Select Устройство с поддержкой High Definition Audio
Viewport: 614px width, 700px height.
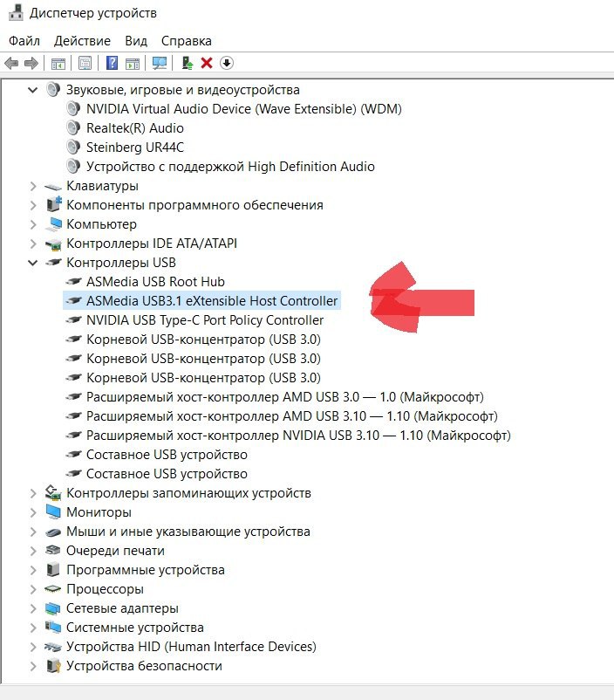(x=230, y=167)
